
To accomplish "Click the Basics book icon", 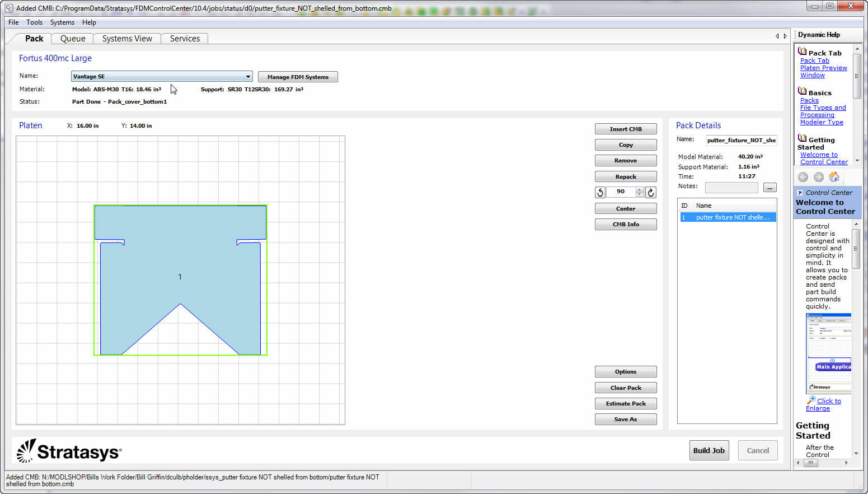I will tap(802, 91).
